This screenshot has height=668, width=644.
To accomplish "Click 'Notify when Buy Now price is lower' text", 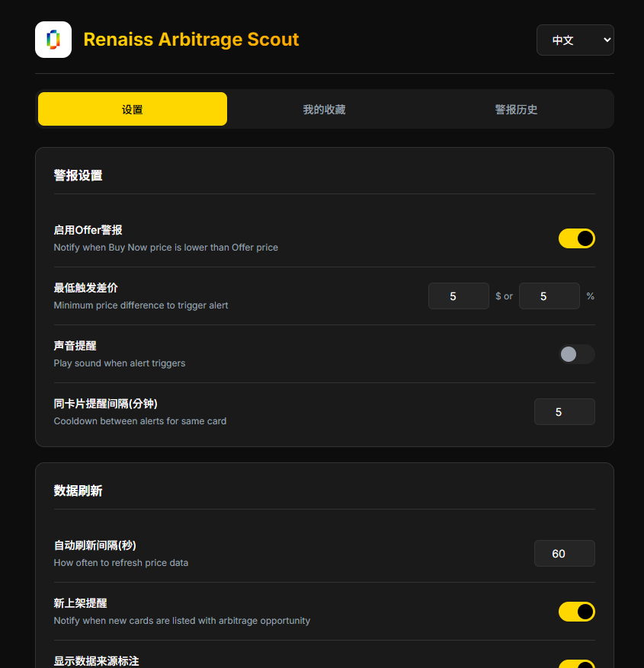I will pos(166,248).
